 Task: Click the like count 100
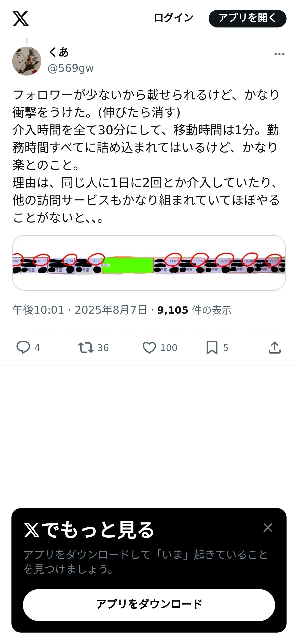(169, 348)
